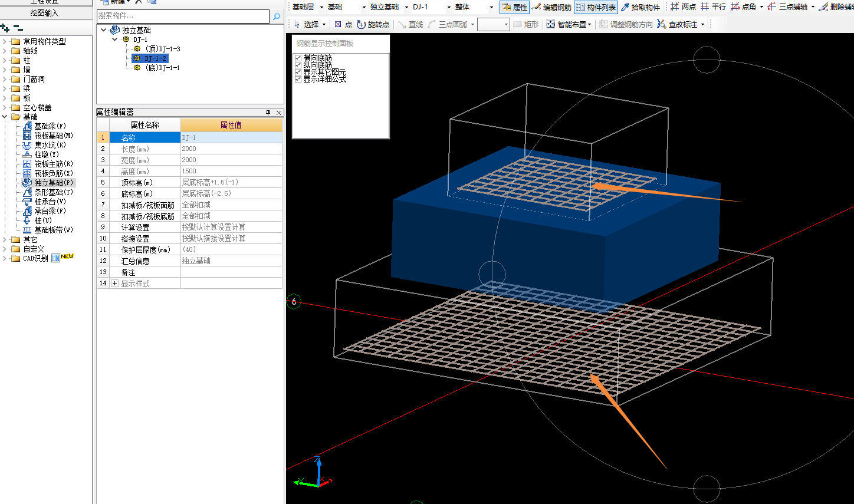Screen dimensions: 854x504
Task: Pin the 属性编辑器 panel
Action: click(x=268, y=113)
